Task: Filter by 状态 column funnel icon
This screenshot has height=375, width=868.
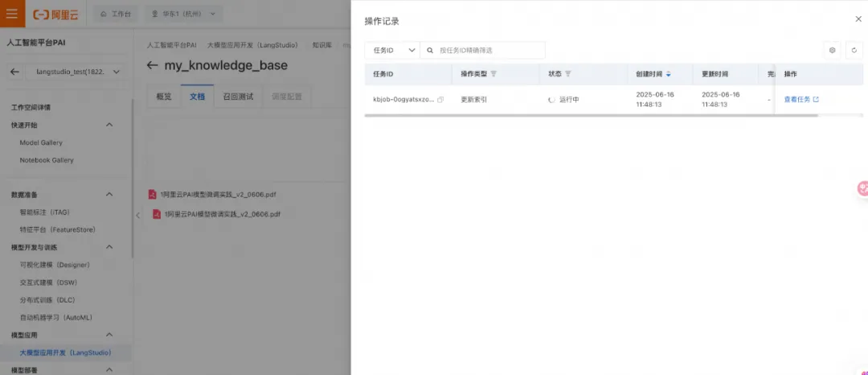Action: pos(567,74)
